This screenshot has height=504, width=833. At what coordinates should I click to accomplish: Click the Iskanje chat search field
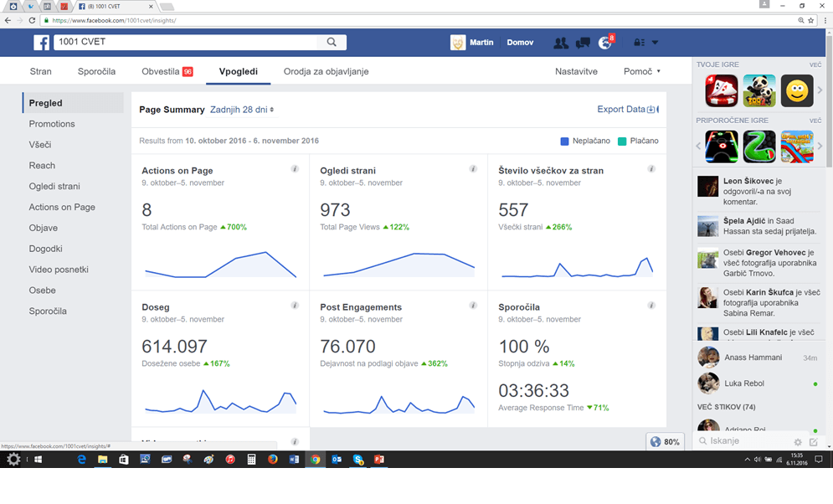[x=745, y=441]
